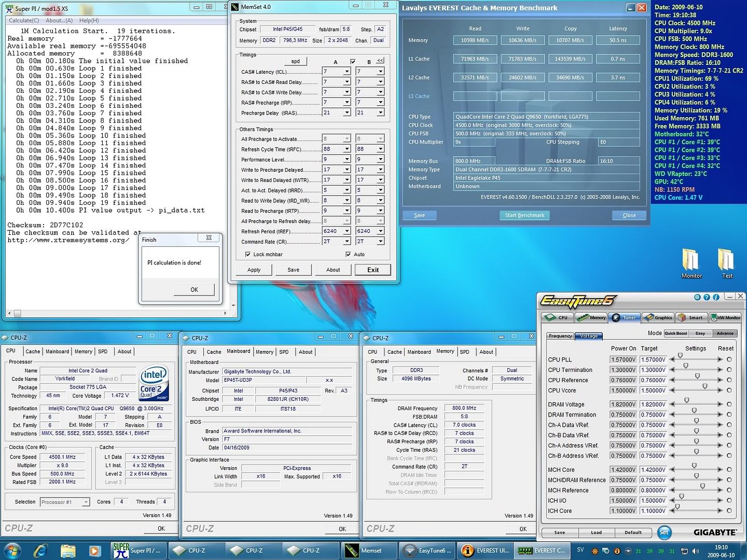Click the CPU Vcore Target voltage field
This screenshot has width=747, height=560.
click(653, 390)
